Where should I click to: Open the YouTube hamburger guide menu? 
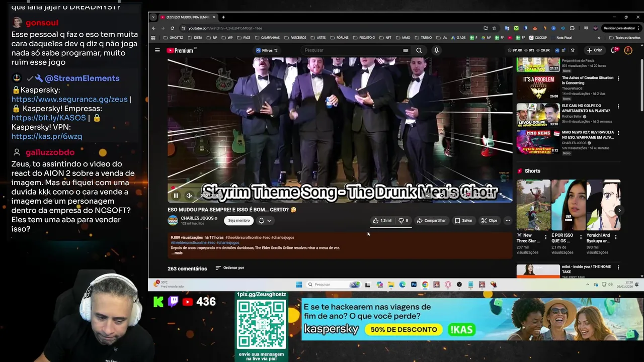157,50
